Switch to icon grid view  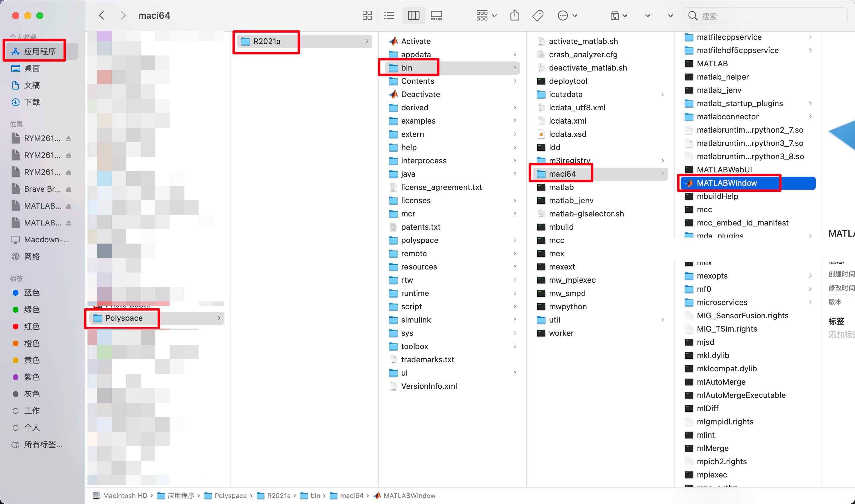(x=367, y=16)
